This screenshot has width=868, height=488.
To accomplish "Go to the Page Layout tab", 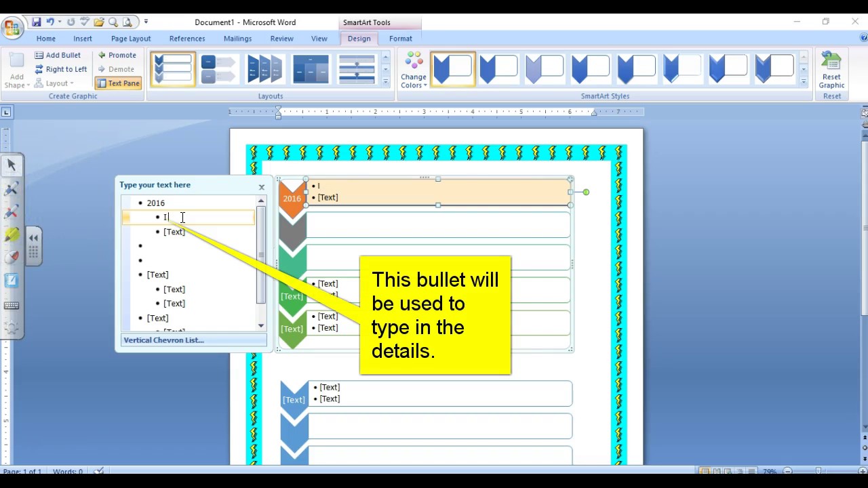I will pyautogui.click(x=131, y=39).
